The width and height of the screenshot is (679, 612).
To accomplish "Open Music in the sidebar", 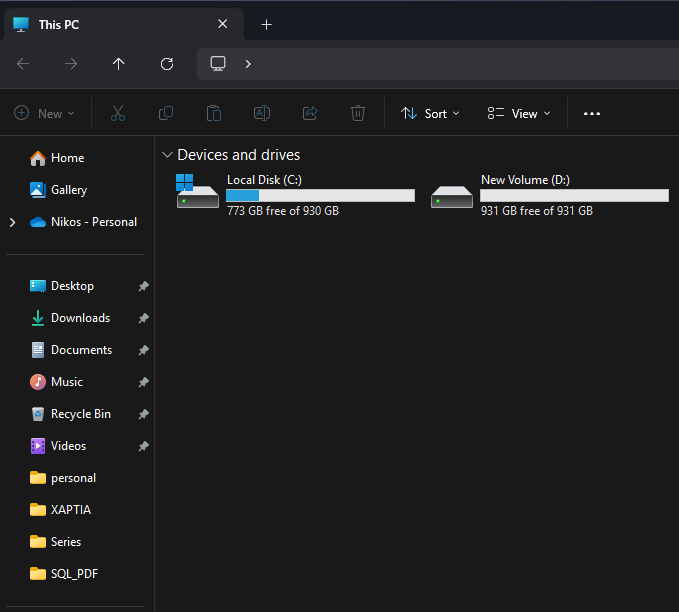I will coord(56,382).
